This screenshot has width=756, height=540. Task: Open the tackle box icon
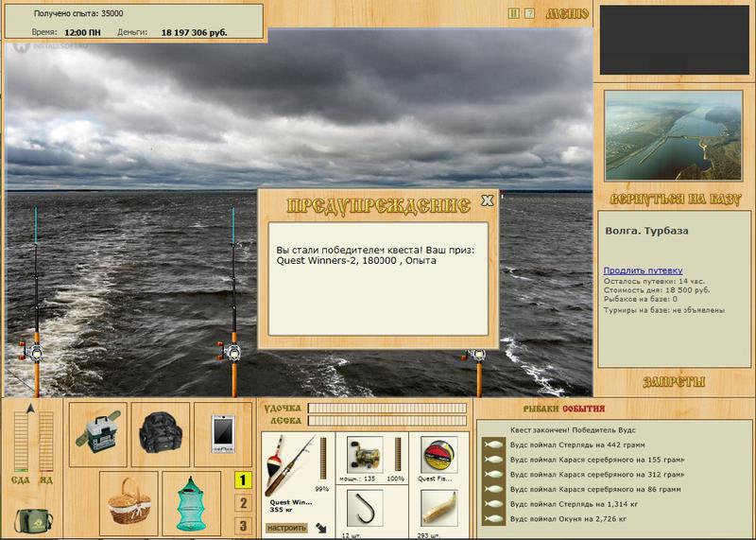[98, 434]
